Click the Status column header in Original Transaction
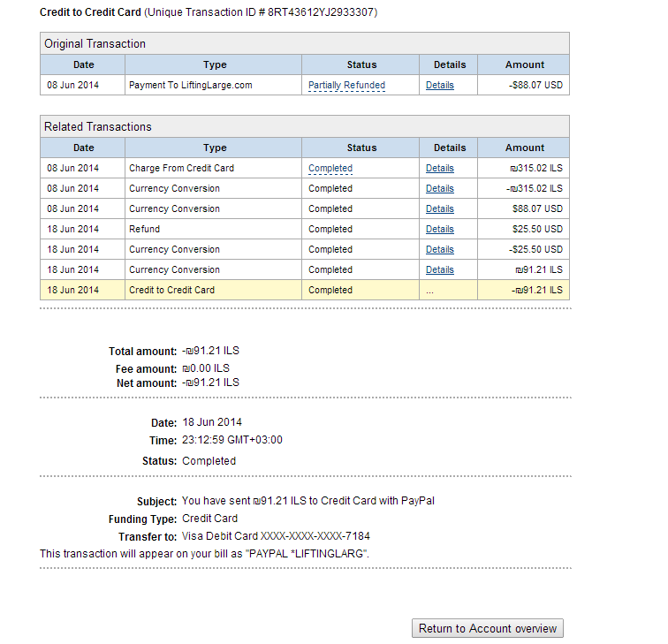 click(x=361, y=64)
